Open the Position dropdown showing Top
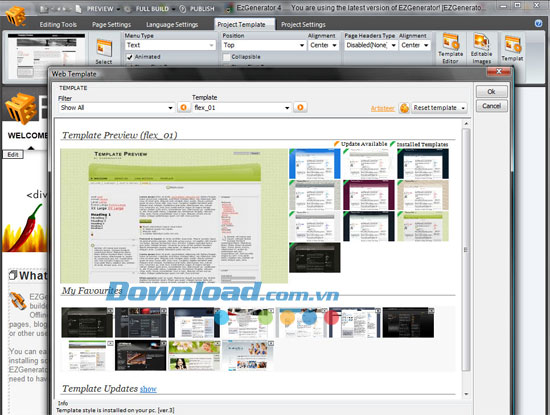 click(264, 45)
